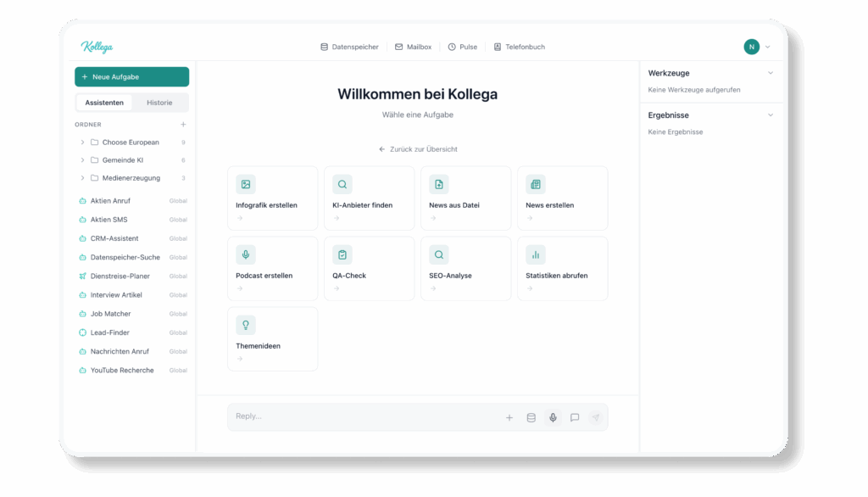Collapse the Werkzeuge panel
This screenshot has width=868, height=497.
(771, 73)
